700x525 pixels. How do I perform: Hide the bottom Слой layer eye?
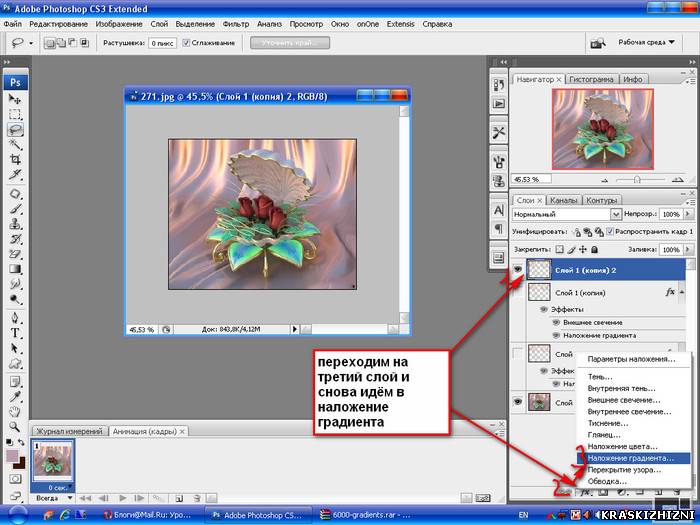coord(518,402)
